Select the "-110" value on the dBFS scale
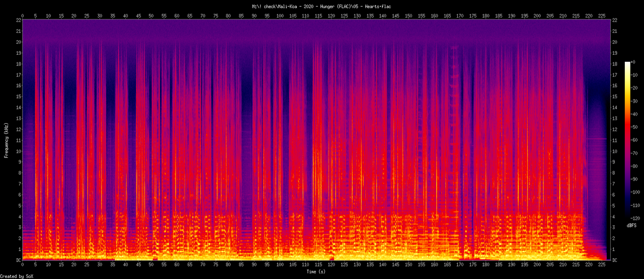 [x=636, y=206]
